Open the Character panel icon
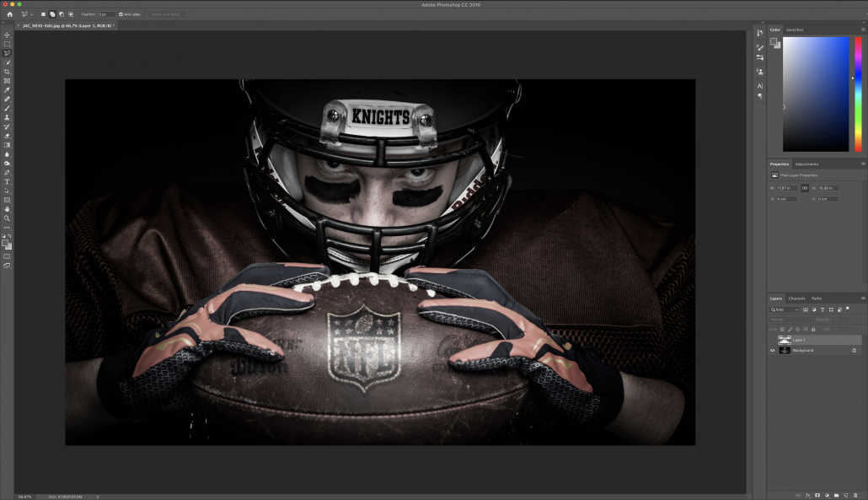The image size is (868, 500). coord(760,86)
